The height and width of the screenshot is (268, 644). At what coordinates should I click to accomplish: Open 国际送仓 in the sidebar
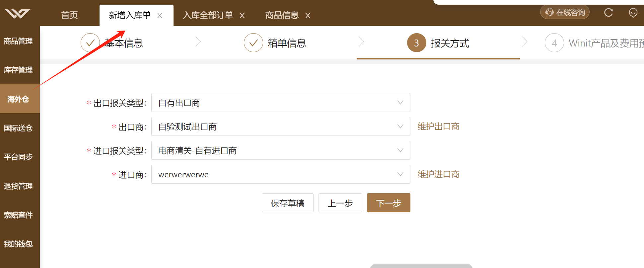click(18, 128)
